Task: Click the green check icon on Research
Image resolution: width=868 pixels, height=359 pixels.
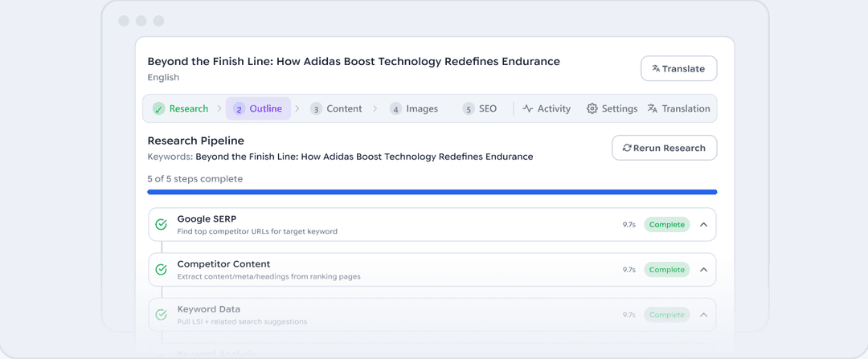Action: coord(159,108)
